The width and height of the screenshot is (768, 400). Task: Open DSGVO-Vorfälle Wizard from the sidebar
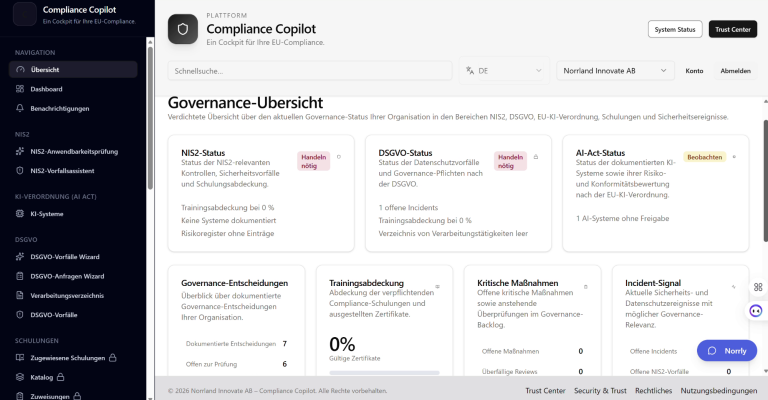[73, 257]
